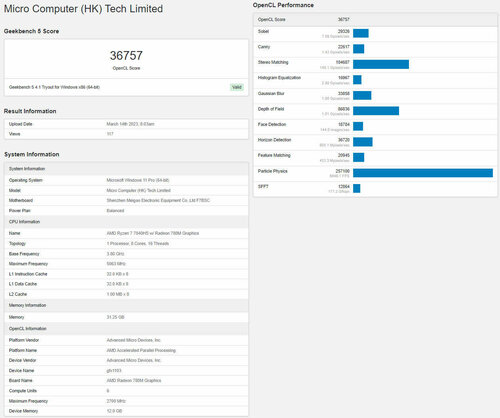Screen dimensions: 500x418
Task: Select the Horizon Detection benchmark label
Action: click(x=275, y=140)
